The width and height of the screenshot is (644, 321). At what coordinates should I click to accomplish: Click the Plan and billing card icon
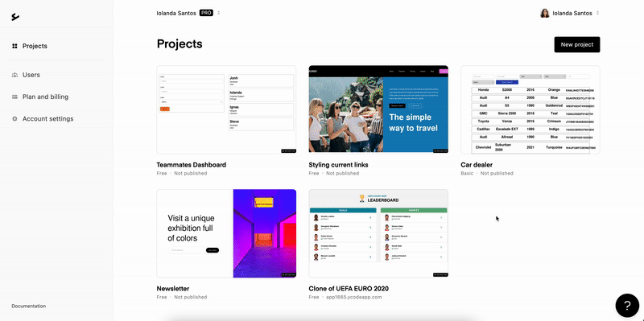click(14, 97)
